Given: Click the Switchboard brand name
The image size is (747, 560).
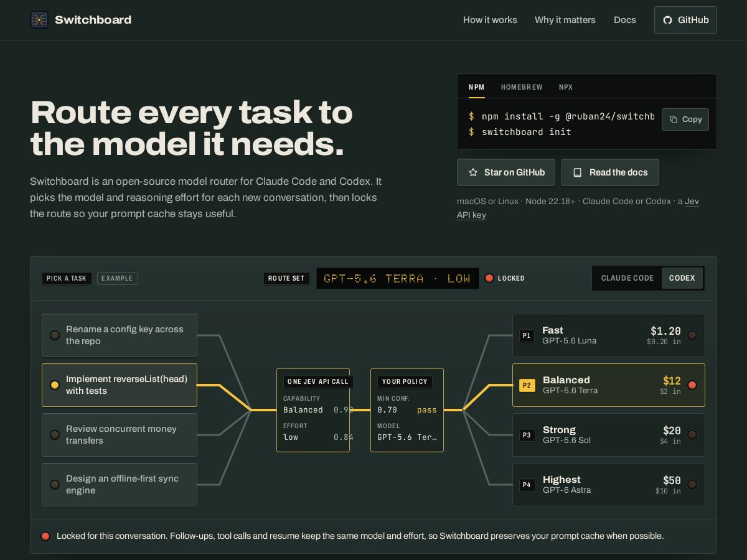Looking at the screenshot, I should point(93,20).
